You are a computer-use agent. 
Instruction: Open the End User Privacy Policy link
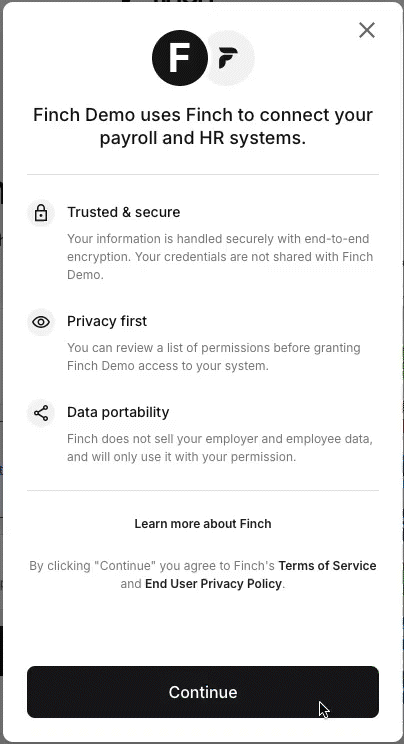[213, 584]
